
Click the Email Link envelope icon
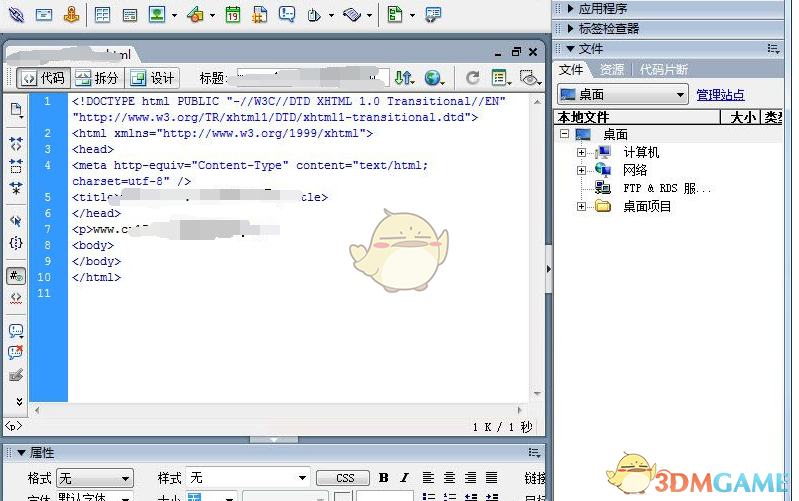click(x=44, y=15)
